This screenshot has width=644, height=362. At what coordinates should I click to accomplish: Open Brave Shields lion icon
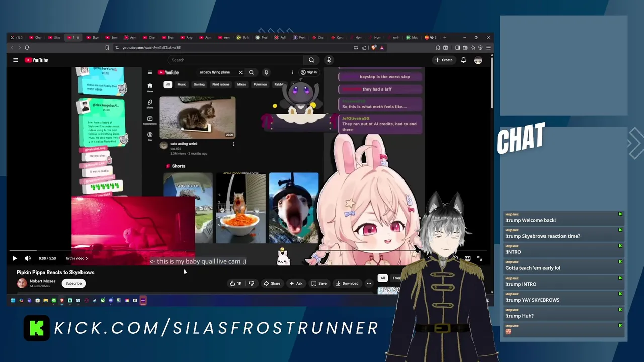tap(374, 48)
